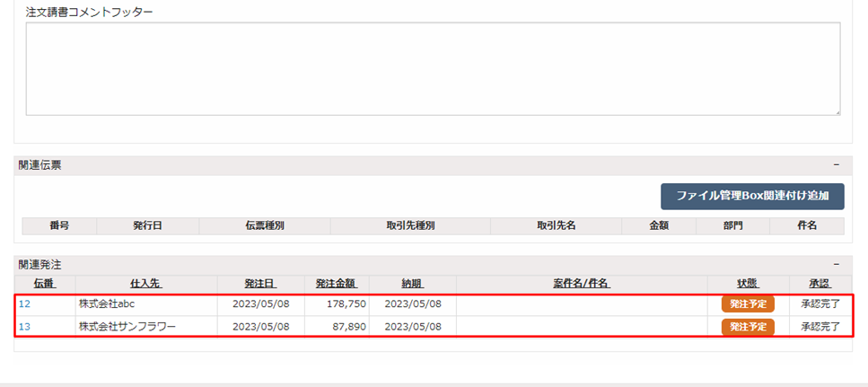
Task: Select the 178,750 amount cell
Action: pyautogui.click(x=338, y=304)
